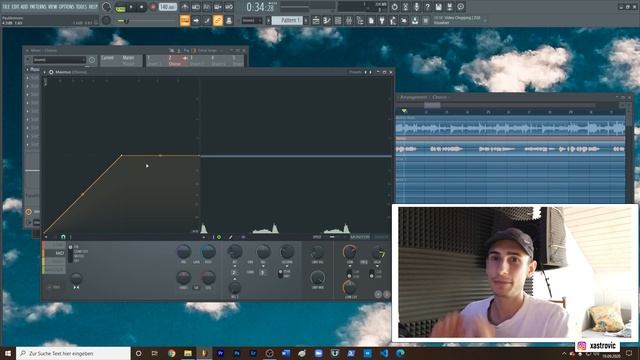Click the undo history circular-arrow icon

pyautogui.click(x=394, y=7)
